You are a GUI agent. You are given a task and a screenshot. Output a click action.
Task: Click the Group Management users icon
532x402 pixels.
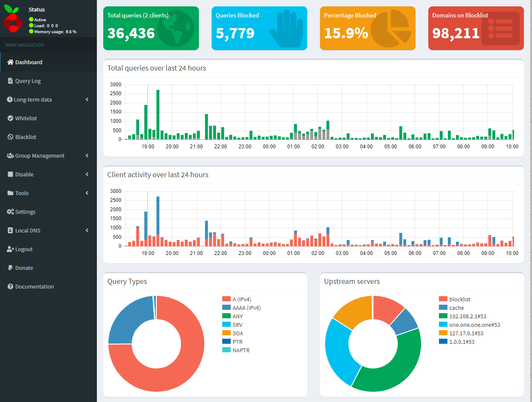pyautogui.click(x=10, y=156)
